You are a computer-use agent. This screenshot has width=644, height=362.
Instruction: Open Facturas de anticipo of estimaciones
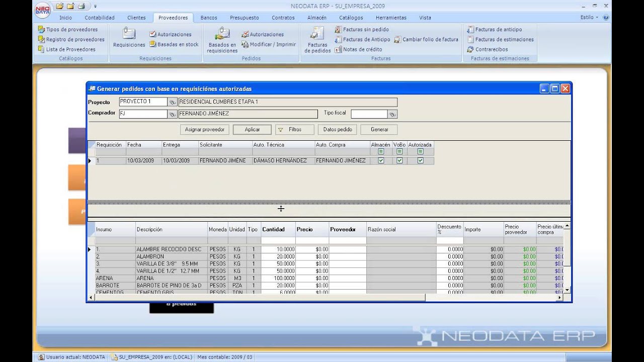[x=495, y=29]
